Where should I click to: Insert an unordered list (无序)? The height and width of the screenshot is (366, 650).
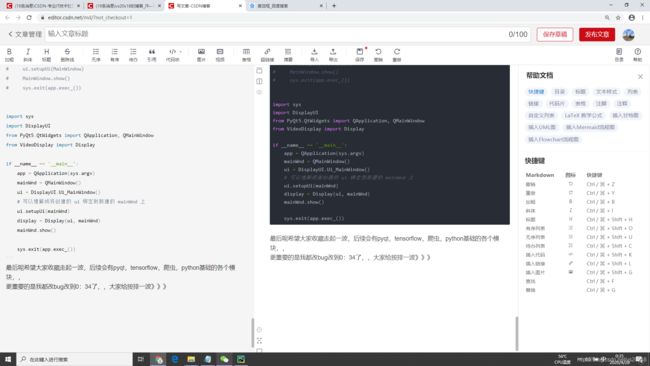click(x=96, y=54)
